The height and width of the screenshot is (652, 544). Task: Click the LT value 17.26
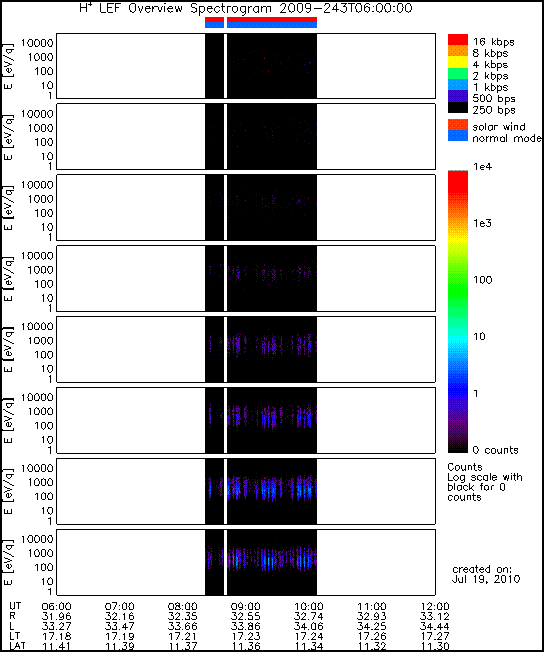[371, 637]
